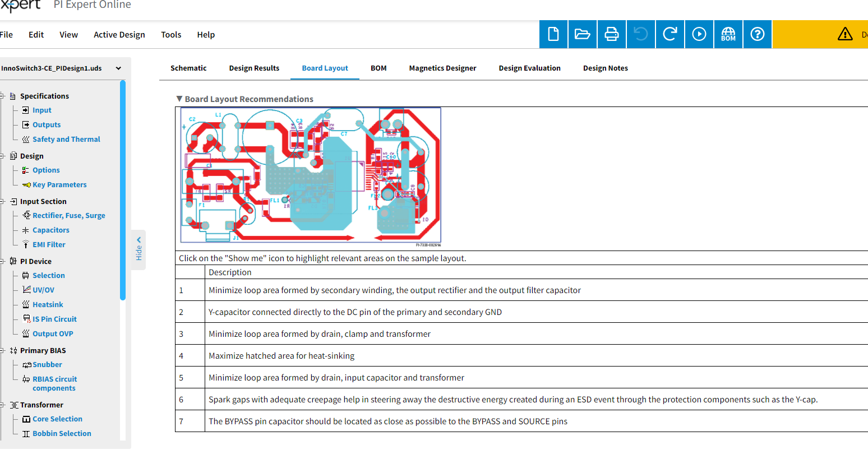
Task: Click the PI Device Selection chip icon
Action: 26,276
